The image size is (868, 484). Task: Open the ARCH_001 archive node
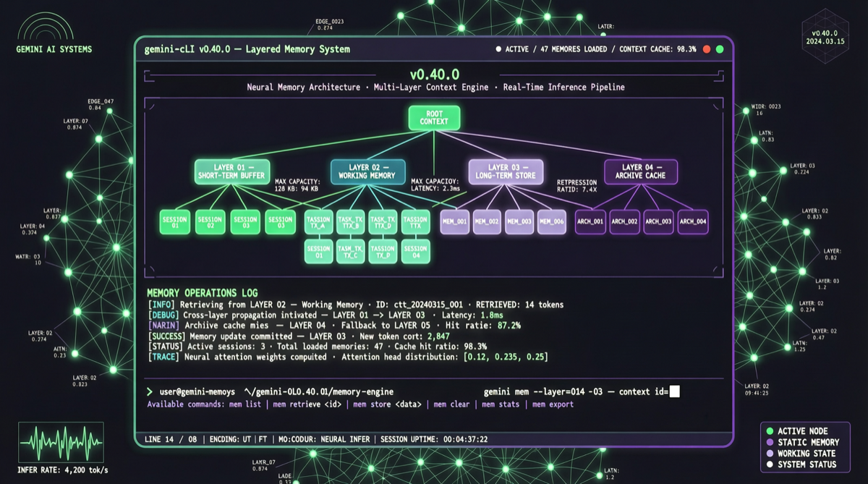(x=590, y=222)
